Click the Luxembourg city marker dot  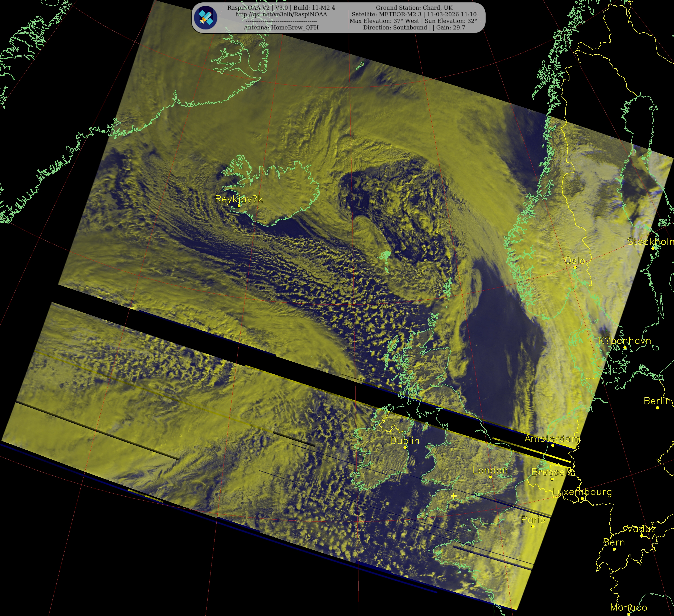click(x=582, y=499)
